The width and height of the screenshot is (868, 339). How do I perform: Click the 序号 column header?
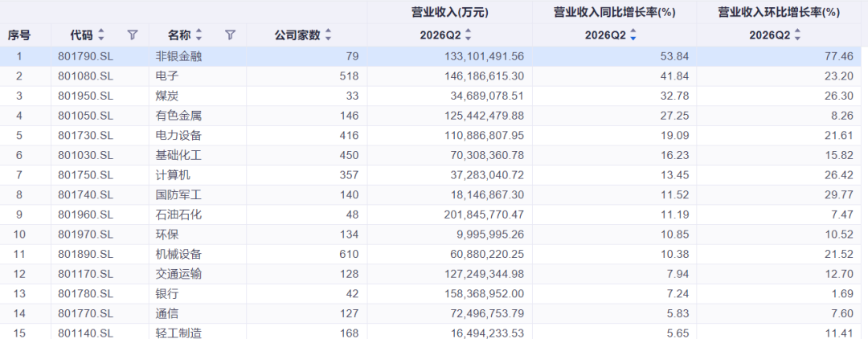tap(18, 35)
